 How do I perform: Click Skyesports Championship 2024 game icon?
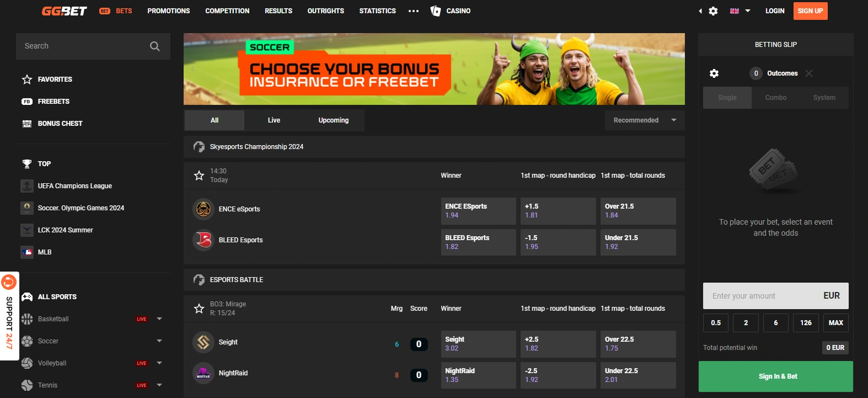(x=199, y=147)
